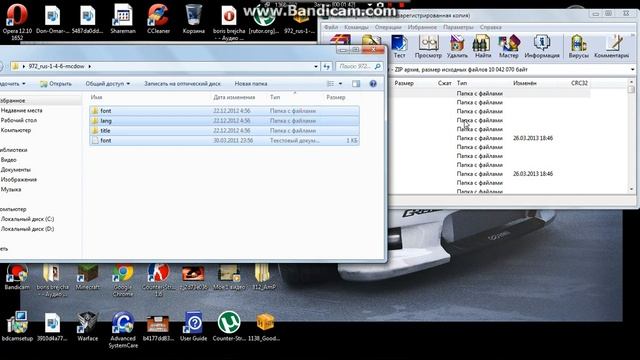Select the bdcamsetup desktop icon

pos(17,327)
